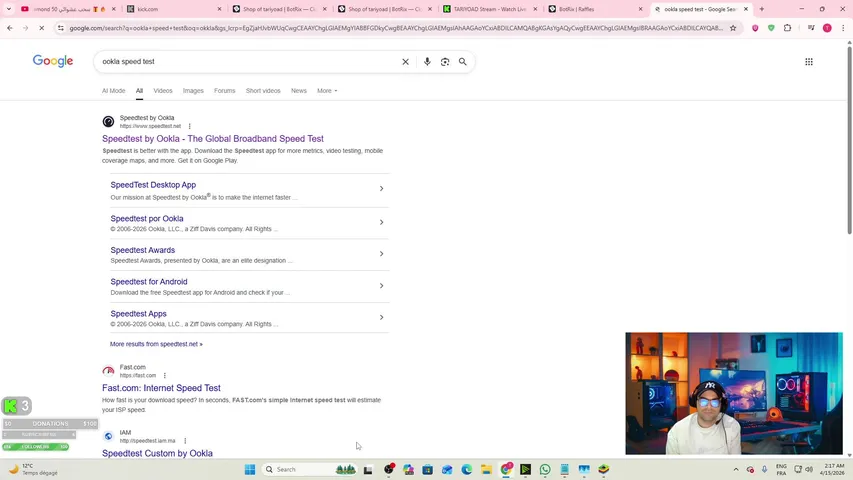Image resolution: width=853 pixels, height=480 pixels.
Task: Bookmark this page with the star
Action: coord(733,28)
